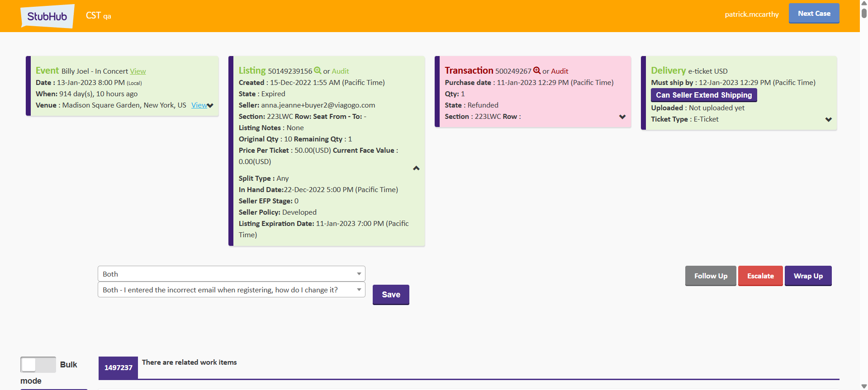Open the Listing Audit link
The width and height of the screenshot is (868, 390).
pyautogui.click(x=340, y=71)
